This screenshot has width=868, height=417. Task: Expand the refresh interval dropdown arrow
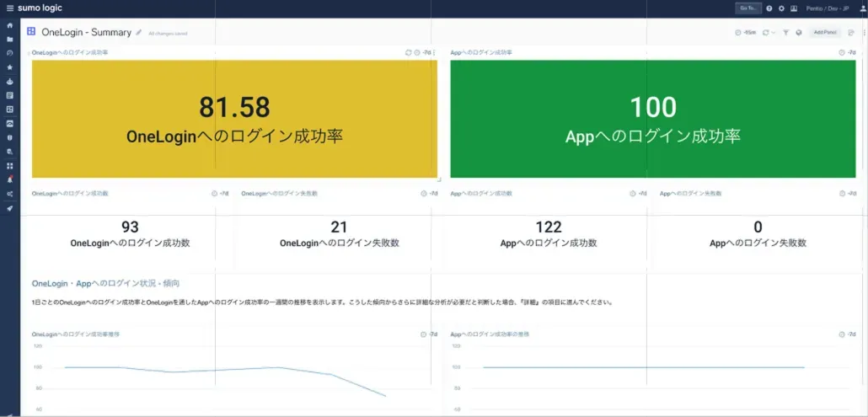774,33
